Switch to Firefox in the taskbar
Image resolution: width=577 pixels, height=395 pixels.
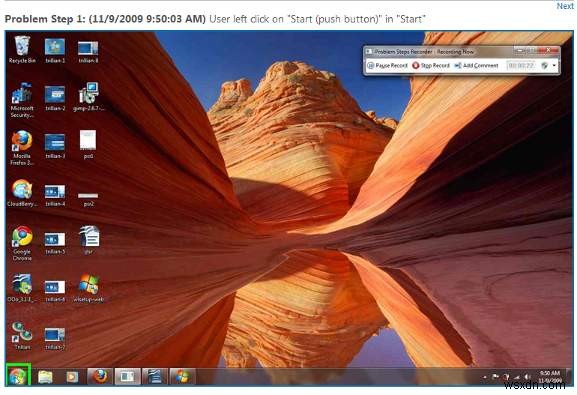(x=100, y=377)
